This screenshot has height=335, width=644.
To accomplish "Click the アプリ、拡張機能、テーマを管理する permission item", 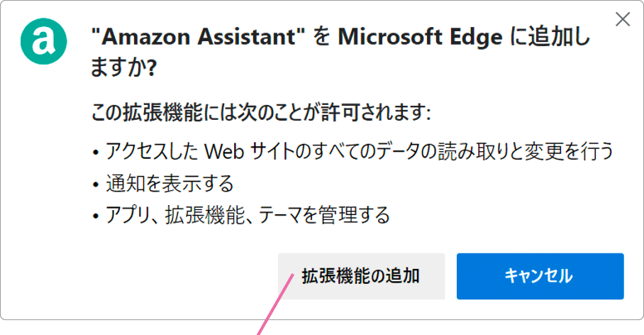I will [x=248, y=215].
